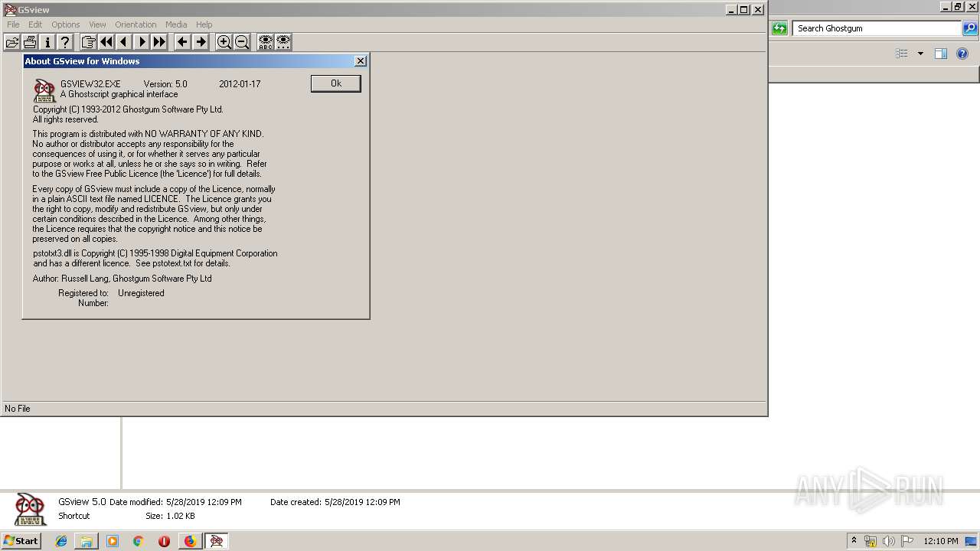980x551 pixels.
Task: Show hidden tray icons arrow
Action: pos(854,541)
